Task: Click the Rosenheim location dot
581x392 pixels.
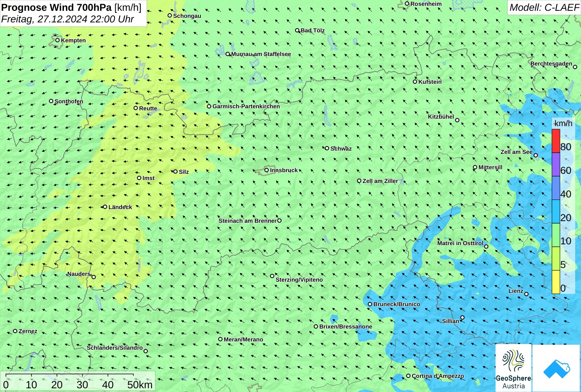Action: click(407, 4)
